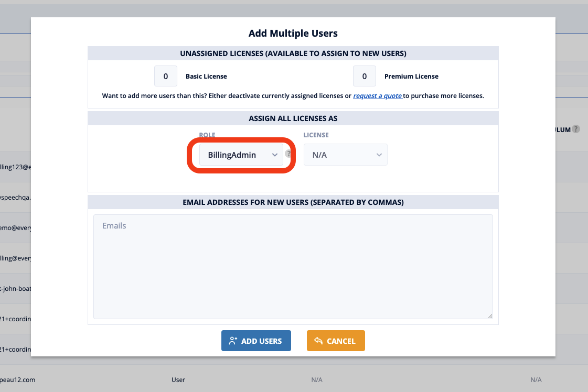Viewport: 588px width, 392px height.
Task: Click the "LICENSE" field label
Action: (316, 135)
